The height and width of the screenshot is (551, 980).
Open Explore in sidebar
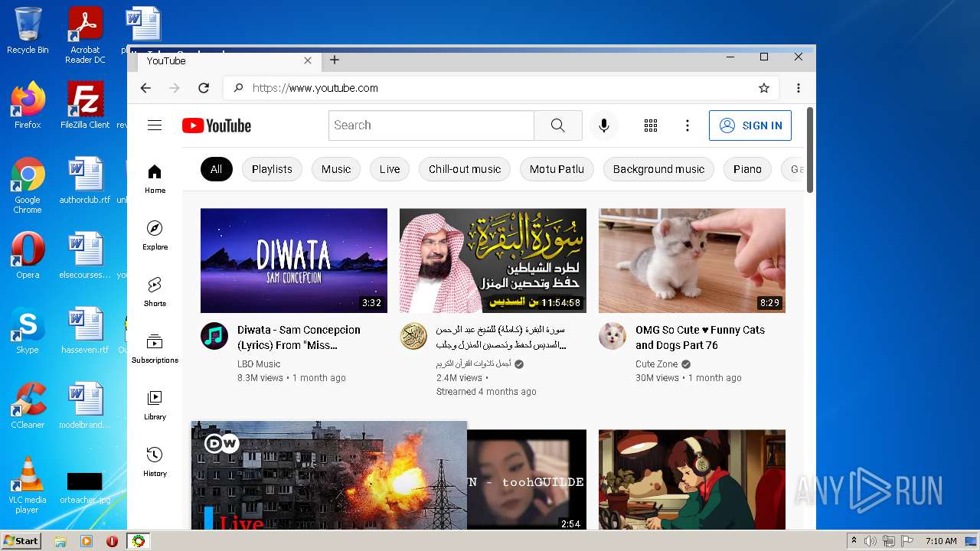[x=155, y=236]
